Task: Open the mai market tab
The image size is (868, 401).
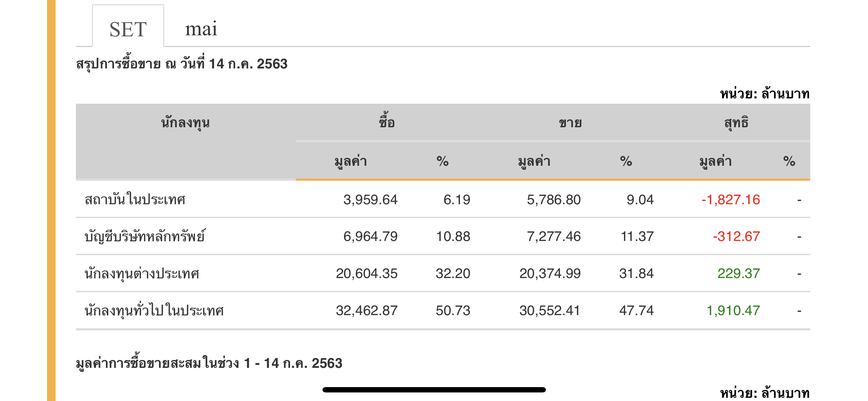Action: [201, 29]
